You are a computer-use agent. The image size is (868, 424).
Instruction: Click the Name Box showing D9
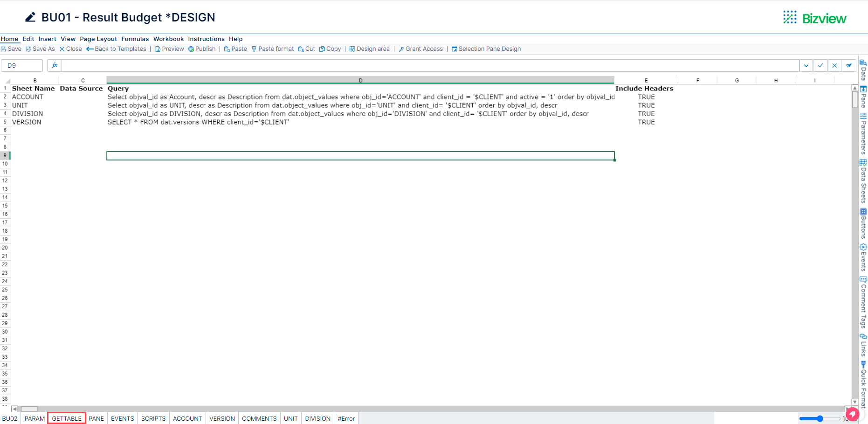coord(21,65)
